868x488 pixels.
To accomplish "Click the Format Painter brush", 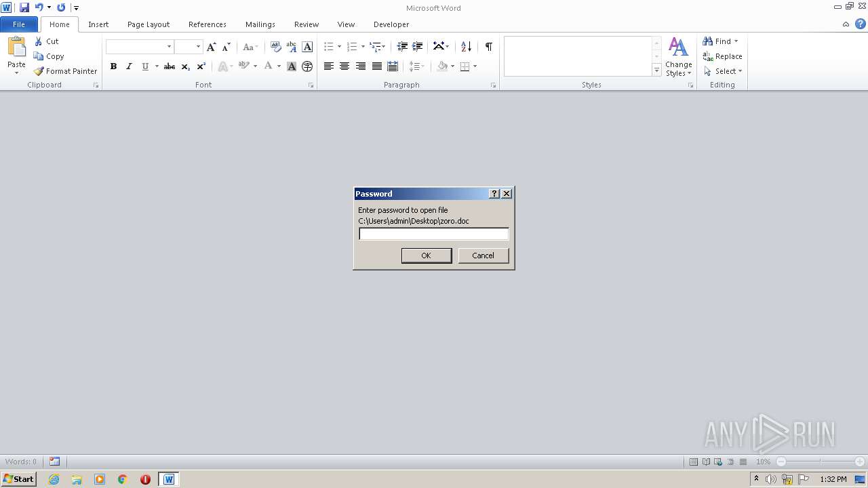I will pos(39,71).
